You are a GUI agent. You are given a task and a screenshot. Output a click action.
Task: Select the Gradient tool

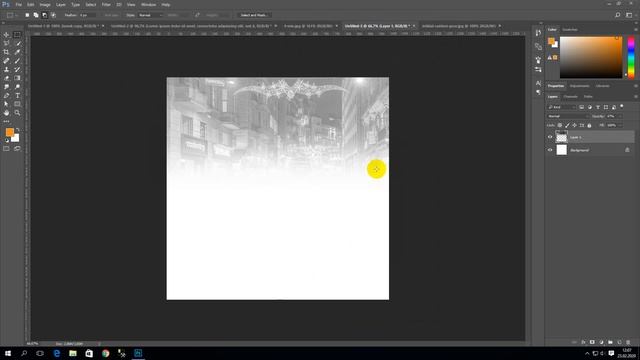click(17, 78)
